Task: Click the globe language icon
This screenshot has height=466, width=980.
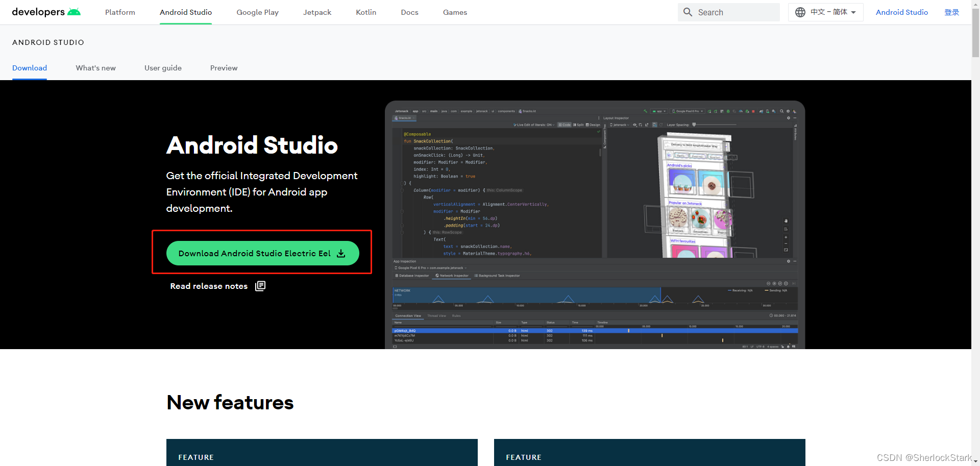Action: pyautogui.click(x=800, y=12)
